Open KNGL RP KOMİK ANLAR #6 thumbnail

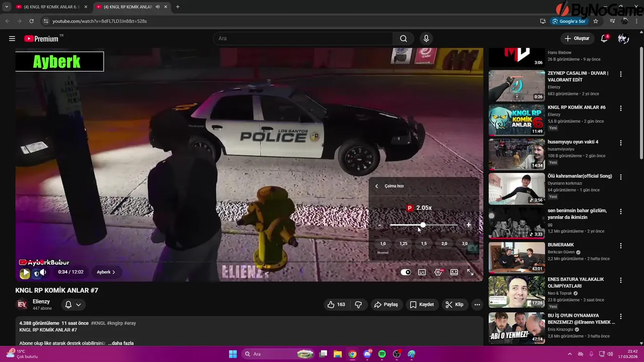click(517, 120)
